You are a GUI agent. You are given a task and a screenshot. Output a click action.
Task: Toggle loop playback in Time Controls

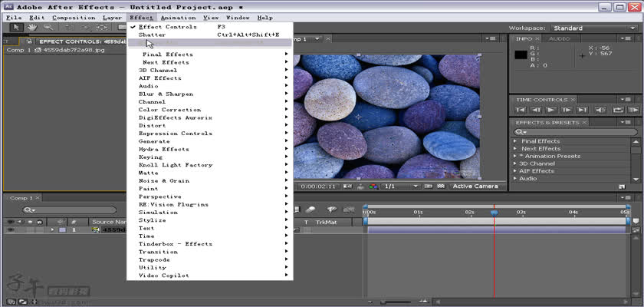click(618, 110)
